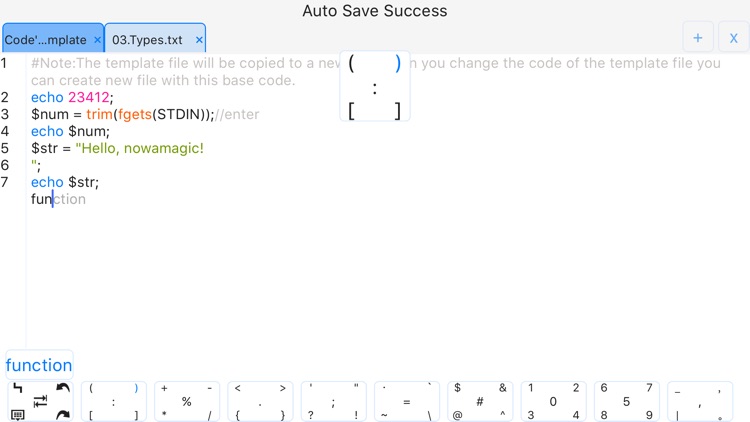Tap the hash symbol key

(480, 402)
